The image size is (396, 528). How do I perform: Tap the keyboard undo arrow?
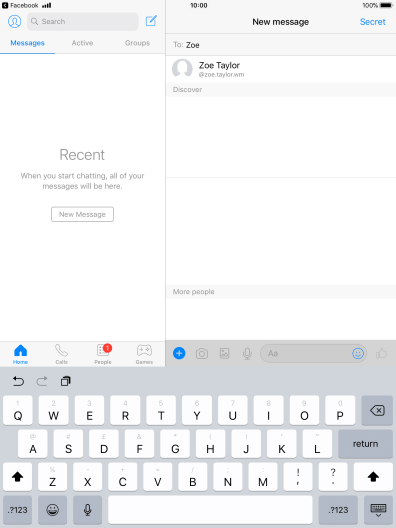point(18,381)
